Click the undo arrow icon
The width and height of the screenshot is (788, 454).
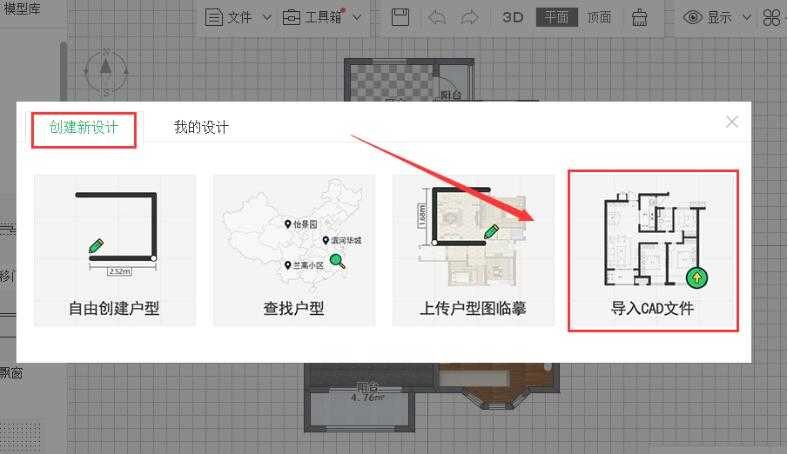pos(437,17)
